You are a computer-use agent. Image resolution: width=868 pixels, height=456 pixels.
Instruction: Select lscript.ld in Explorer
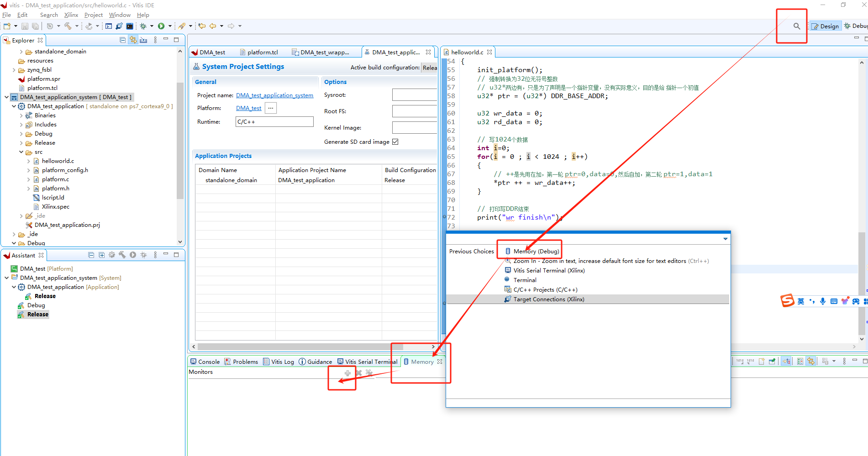click(53, 198)
